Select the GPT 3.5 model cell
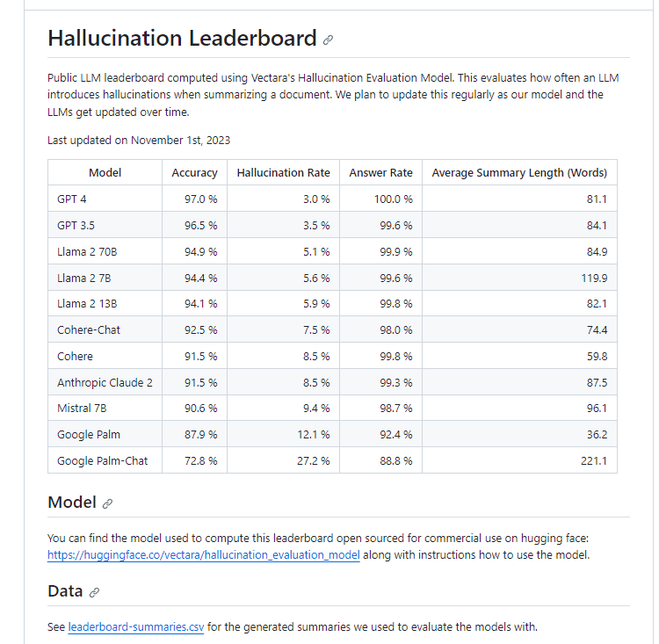Screen dimensions: 659x644 tap(105, 225)
